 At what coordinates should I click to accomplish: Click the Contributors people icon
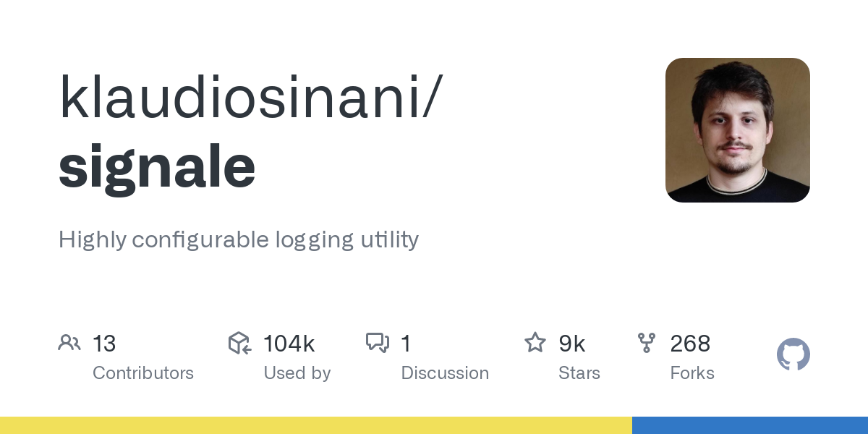69,343
